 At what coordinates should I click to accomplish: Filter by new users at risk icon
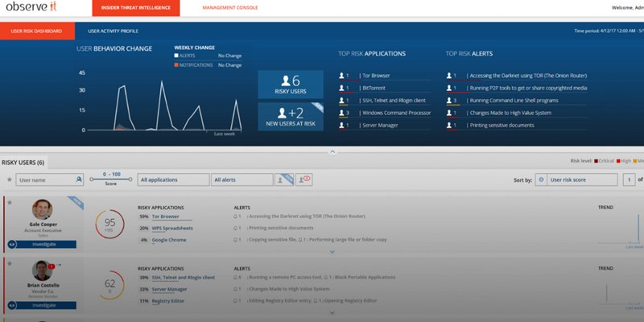284,180
